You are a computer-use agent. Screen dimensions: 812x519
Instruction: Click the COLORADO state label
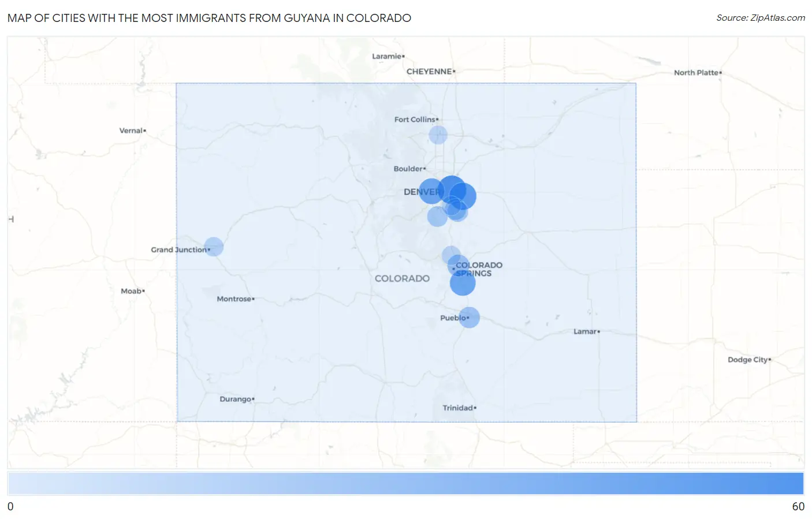[x=402, y=278]
